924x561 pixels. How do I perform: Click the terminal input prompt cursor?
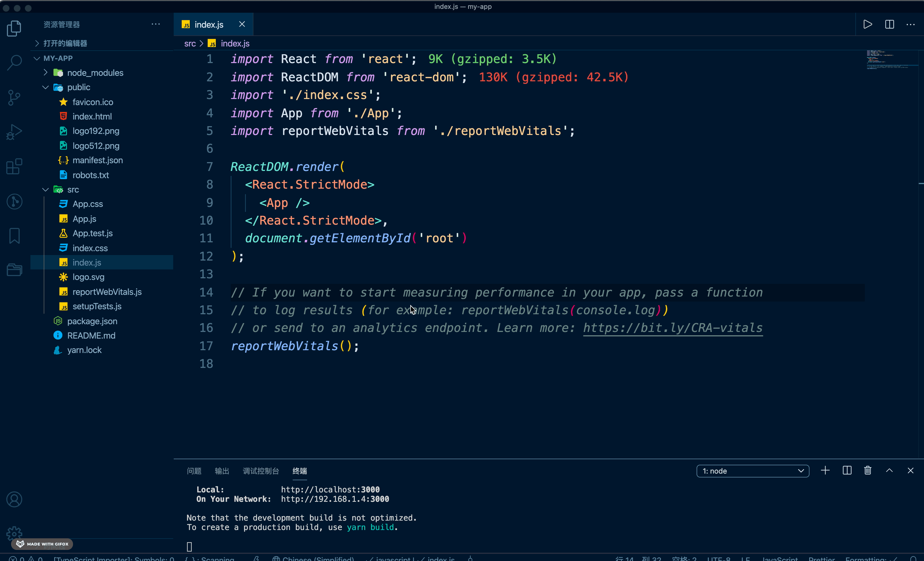click(x=190, y=547)
